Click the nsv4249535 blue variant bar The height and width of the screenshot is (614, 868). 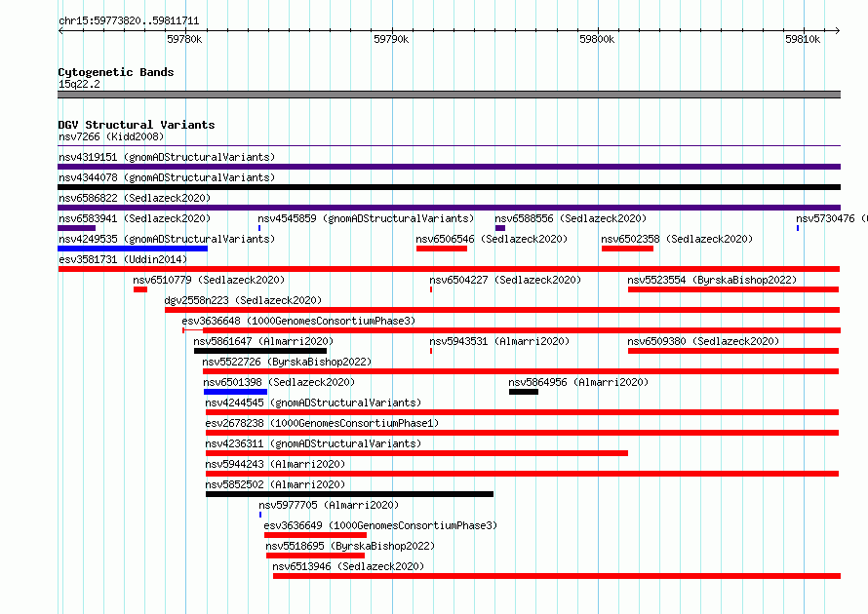(133, 249)
